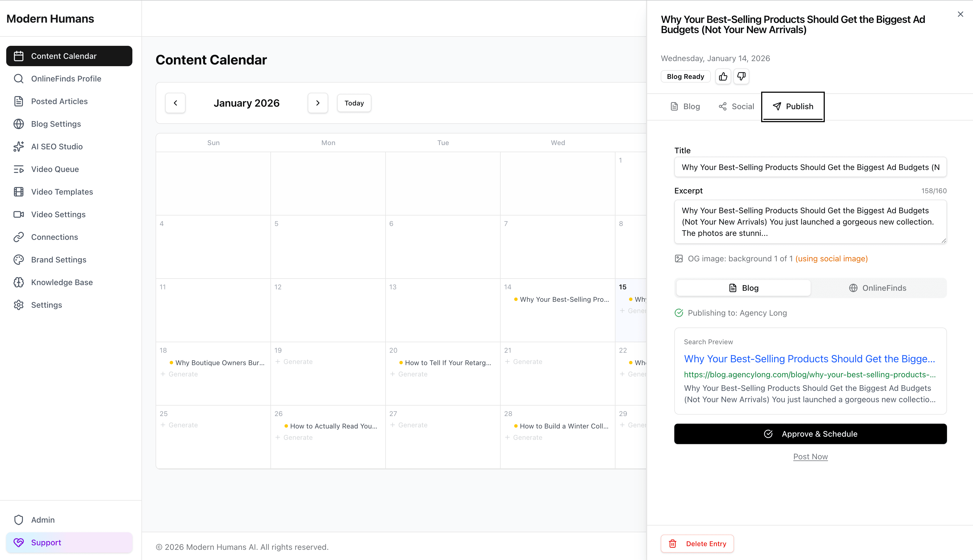
Task: Open the AI SEO Studio panel
Action: click(57, 147)
